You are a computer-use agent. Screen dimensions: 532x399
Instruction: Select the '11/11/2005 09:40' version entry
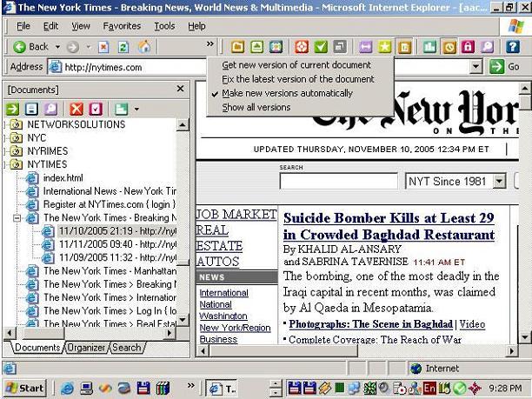(117, 244)
